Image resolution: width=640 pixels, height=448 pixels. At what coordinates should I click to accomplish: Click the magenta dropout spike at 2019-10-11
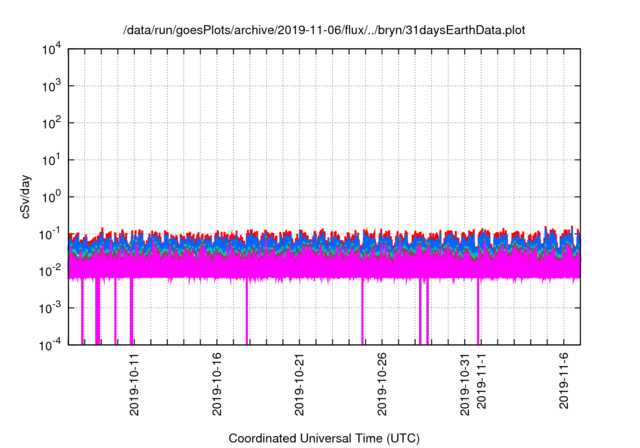131,311
